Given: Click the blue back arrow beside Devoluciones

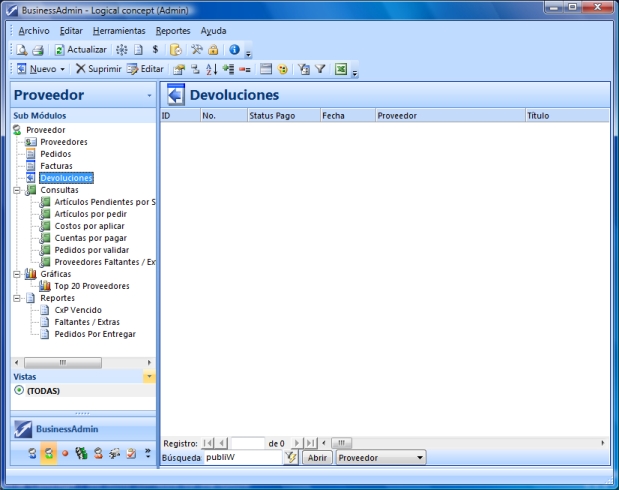Looking at the screenshot, I should (176, 95).
